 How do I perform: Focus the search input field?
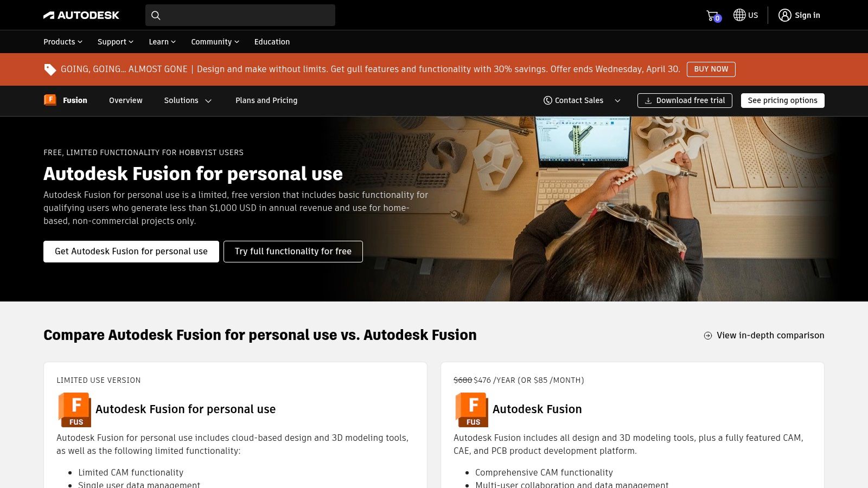point(240,15)
